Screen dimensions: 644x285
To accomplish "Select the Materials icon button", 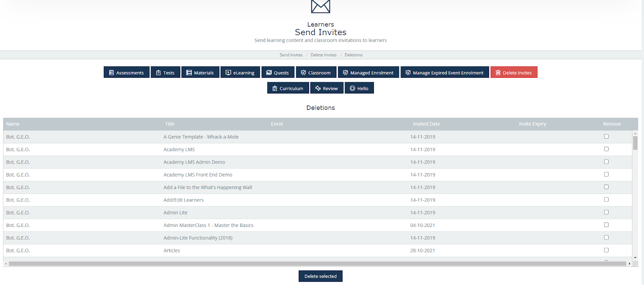I will (189, 73).
